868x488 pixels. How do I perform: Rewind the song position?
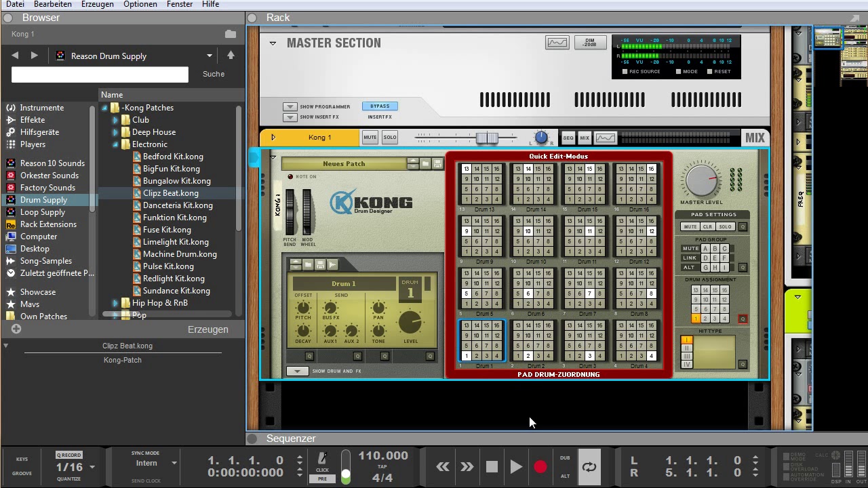click(443, 466)
